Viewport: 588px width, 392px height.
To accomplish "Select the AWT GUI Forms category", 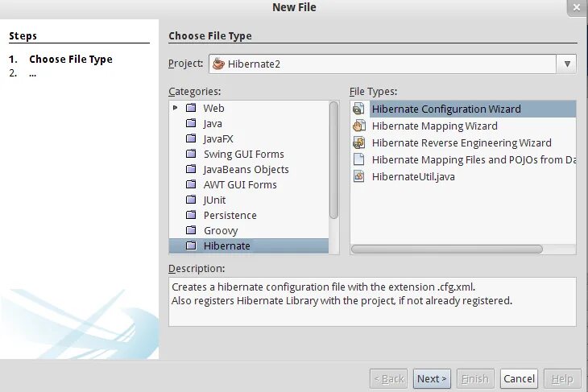I will tap(240, 185).
